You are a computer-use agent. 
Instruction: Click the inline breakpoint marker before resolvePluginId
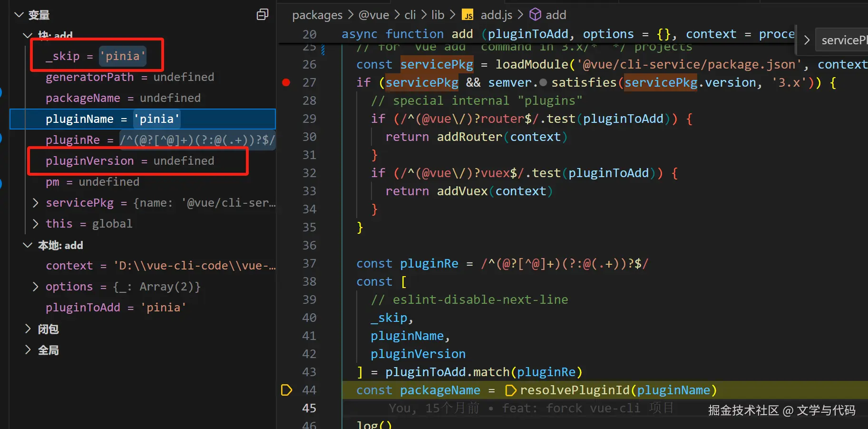point(510,390)
